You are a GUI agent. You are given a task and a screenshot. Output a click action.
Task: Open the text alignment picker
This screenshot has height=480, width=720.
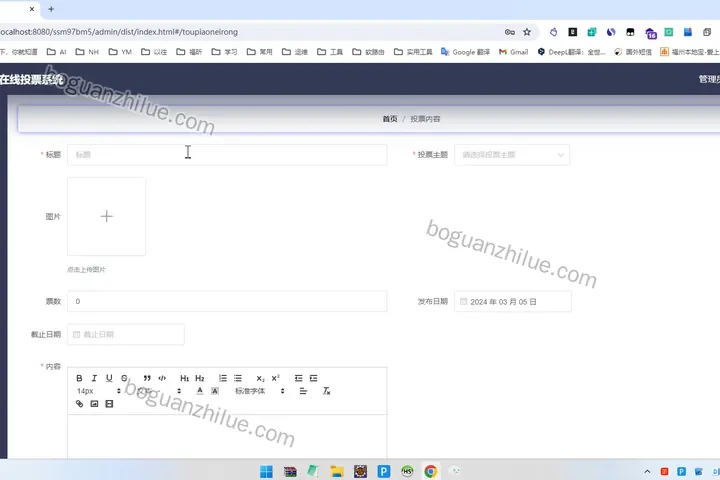point(303,391)
